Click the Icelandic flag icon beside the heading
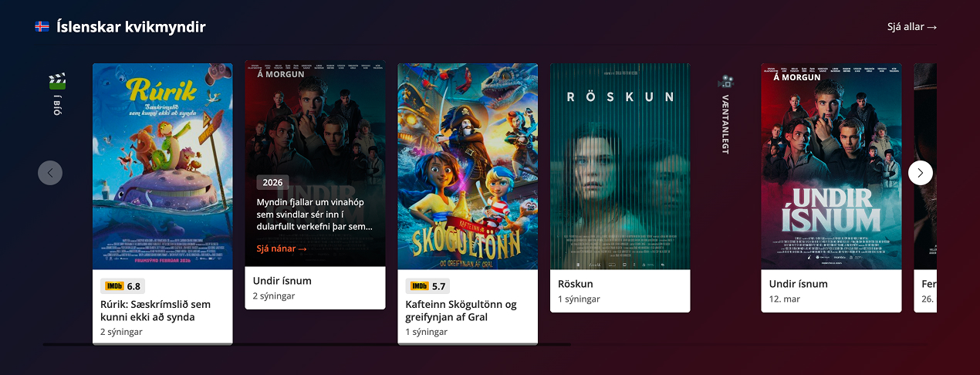 (x=42, y=27)
